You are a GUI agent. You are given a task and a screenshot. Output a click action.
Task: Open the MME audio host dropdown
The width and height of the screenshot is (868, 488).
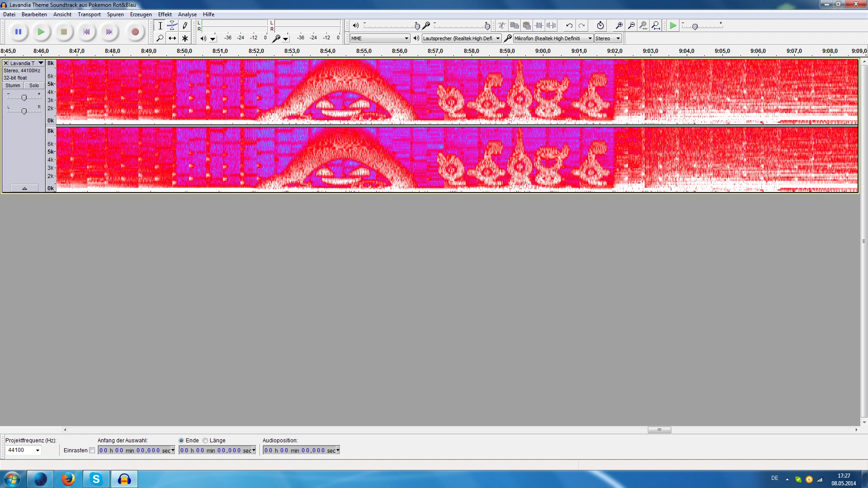(380, 38)
